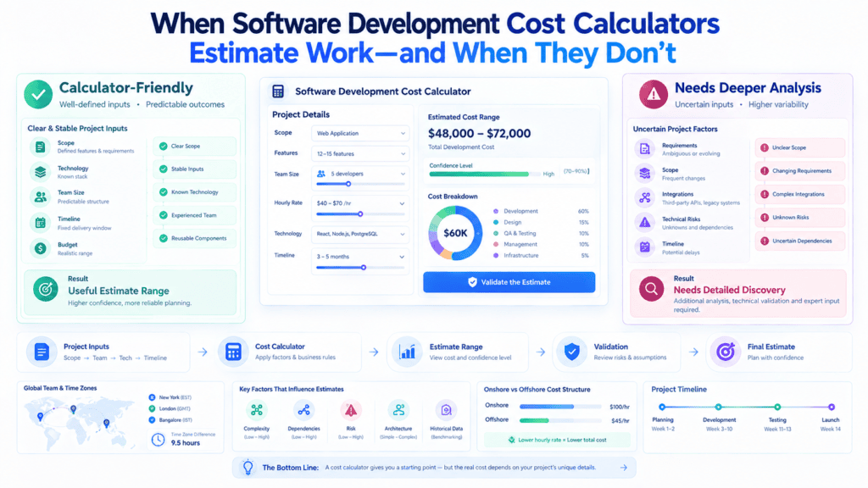This screenshot has height=488, width=868.
Task: Click the Requirements document icon under Uncertain Project Factors
Action: (645, 149)
